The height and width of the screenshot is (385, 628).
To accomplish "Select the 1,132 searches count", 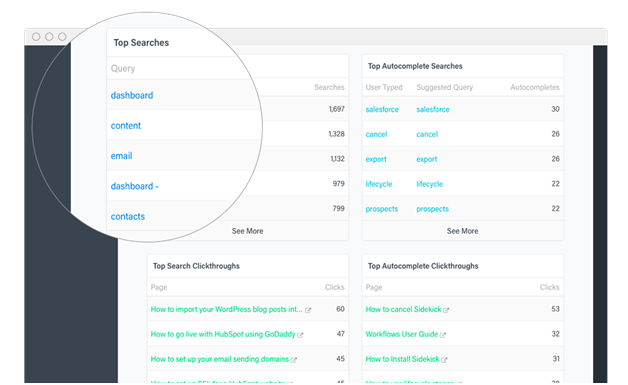I will pos(338,159).
